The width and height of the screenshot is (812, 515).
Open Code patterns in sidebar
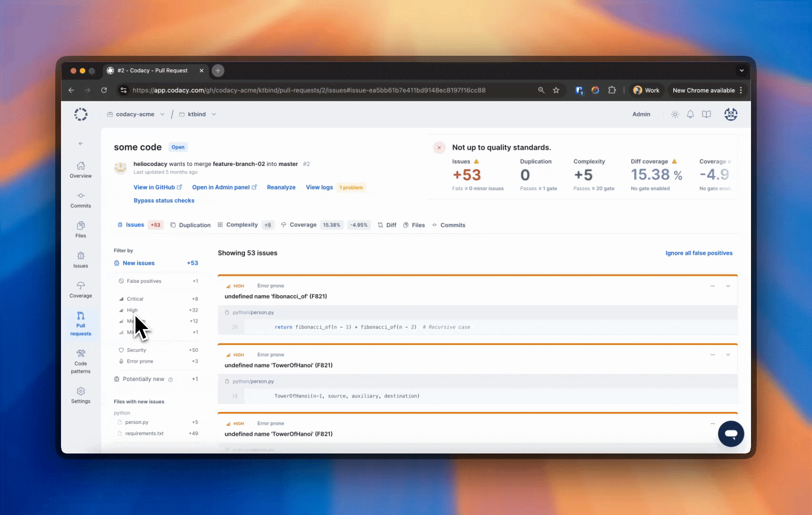point(81,361)
